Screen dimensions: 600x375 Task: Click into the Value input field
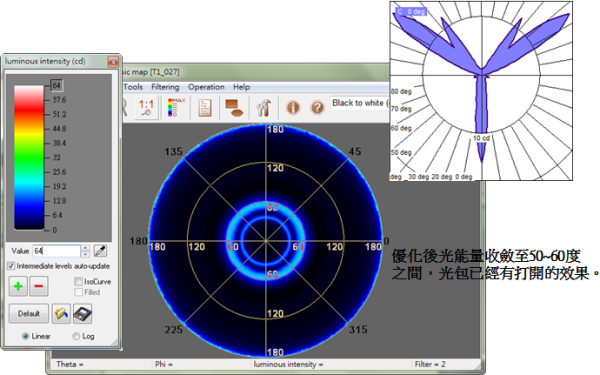(x=57, y=251)
